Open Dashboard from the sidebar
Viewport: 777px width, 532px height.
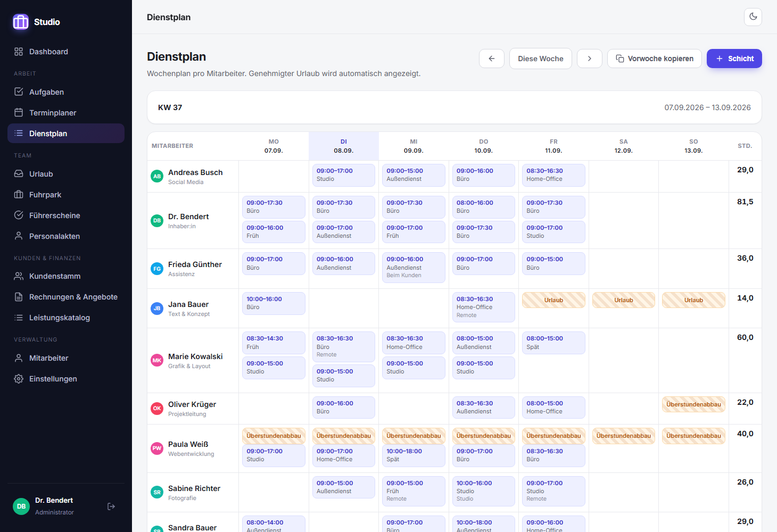(x=66, y=52)
